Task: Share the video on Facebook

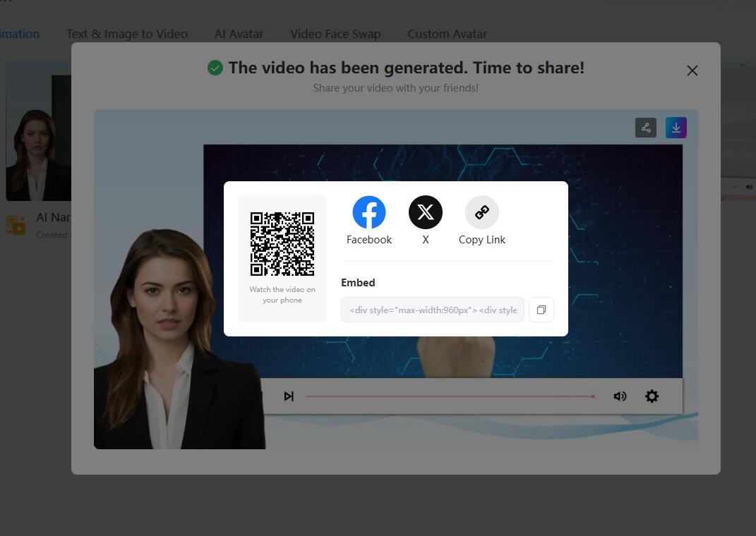Action: click(x=368, y=212)
